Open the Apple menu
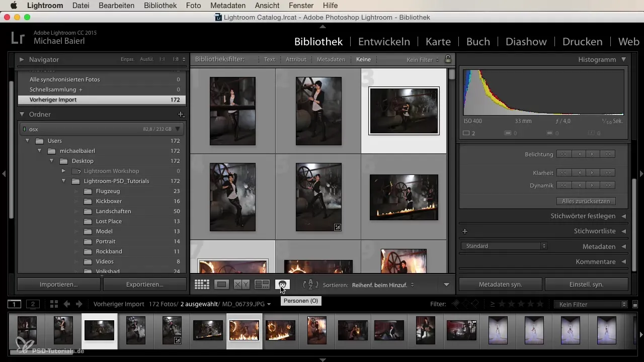The height and width of the screenshot is (362, 644). [x=13, y=6]
